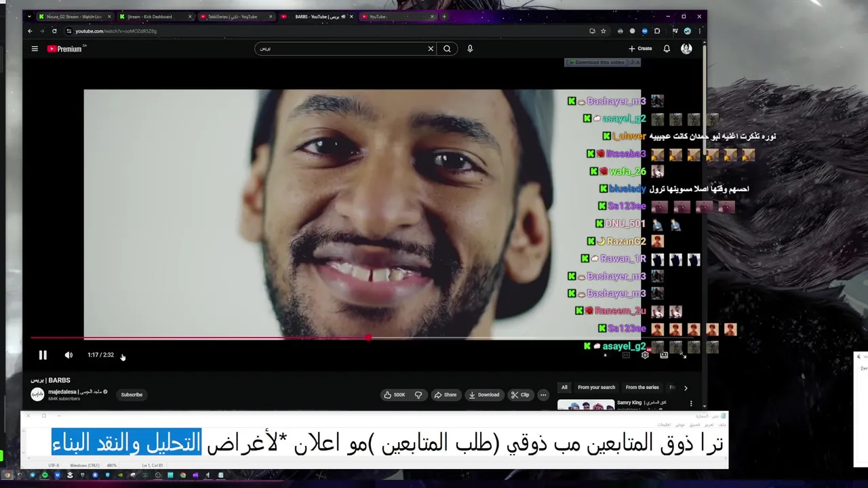Open majedalesa channel avatar
Viewport: 868px width, 488px height.
37,394
